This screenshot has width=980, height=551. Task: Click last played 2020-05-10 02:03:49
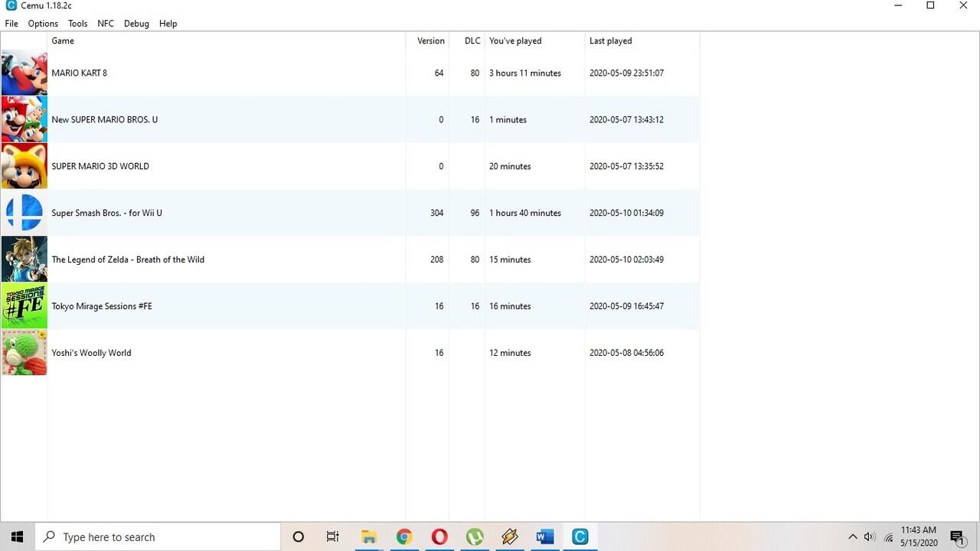[x=626, y=260]
